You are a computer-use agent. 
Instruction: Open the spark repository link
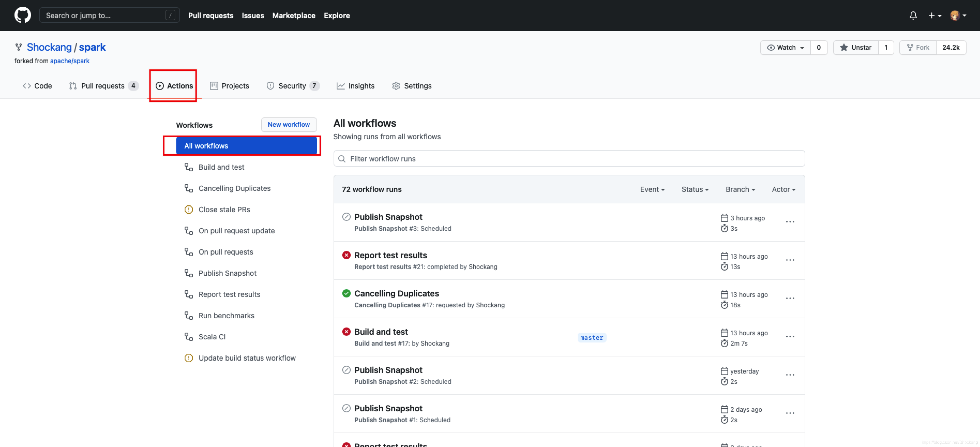[x=92, y=47]
